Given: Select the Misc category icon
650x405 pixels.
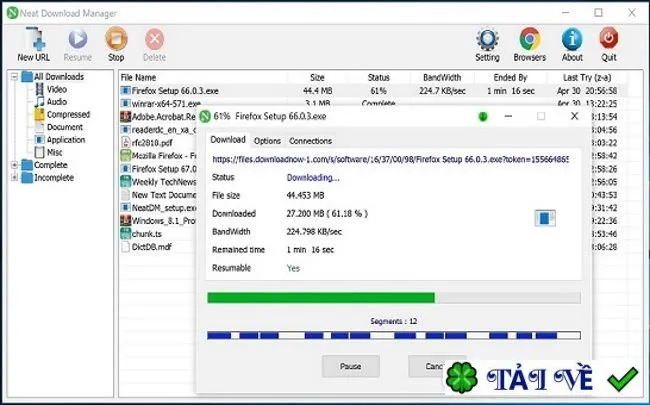Looking at the screenshot, I should pos(39,152).
